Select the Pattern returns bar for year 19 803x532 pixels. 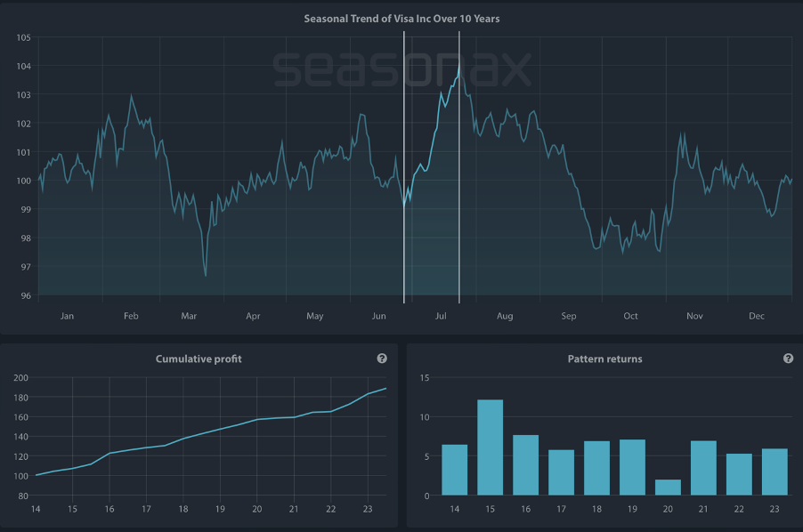(x=632, y=468)
